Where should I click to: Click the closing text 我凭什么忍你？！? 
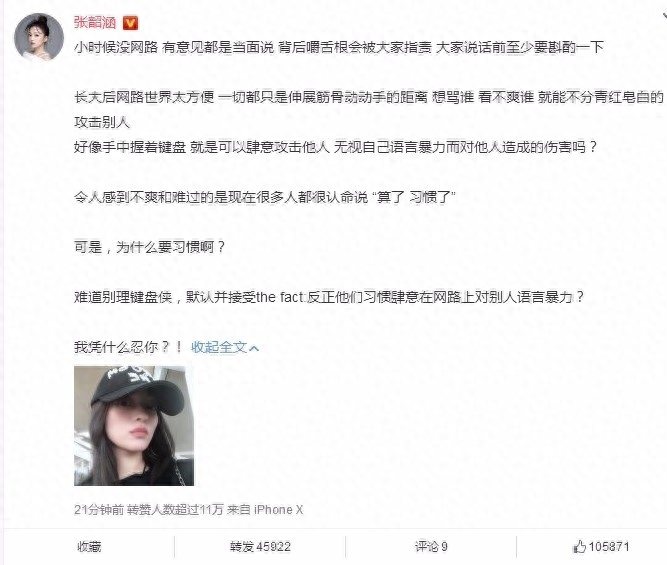(128, 347)
